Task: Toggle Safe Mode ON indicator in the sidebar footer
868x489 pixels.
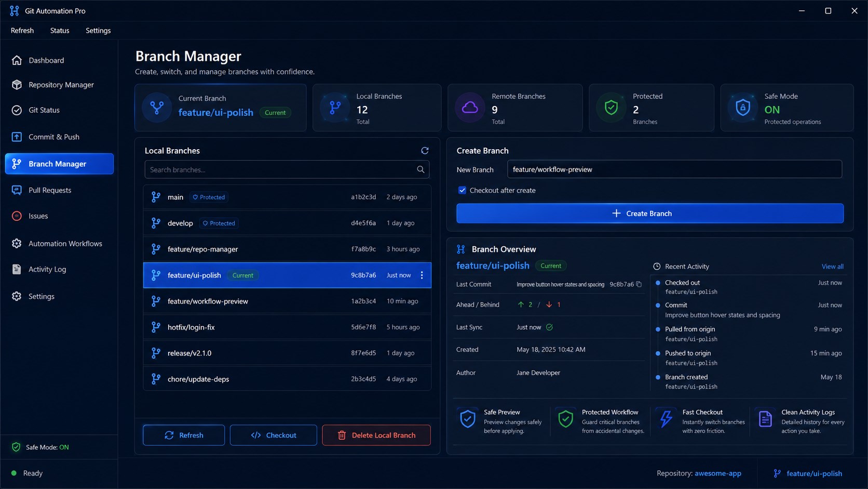Action: (x=40, y=447)
